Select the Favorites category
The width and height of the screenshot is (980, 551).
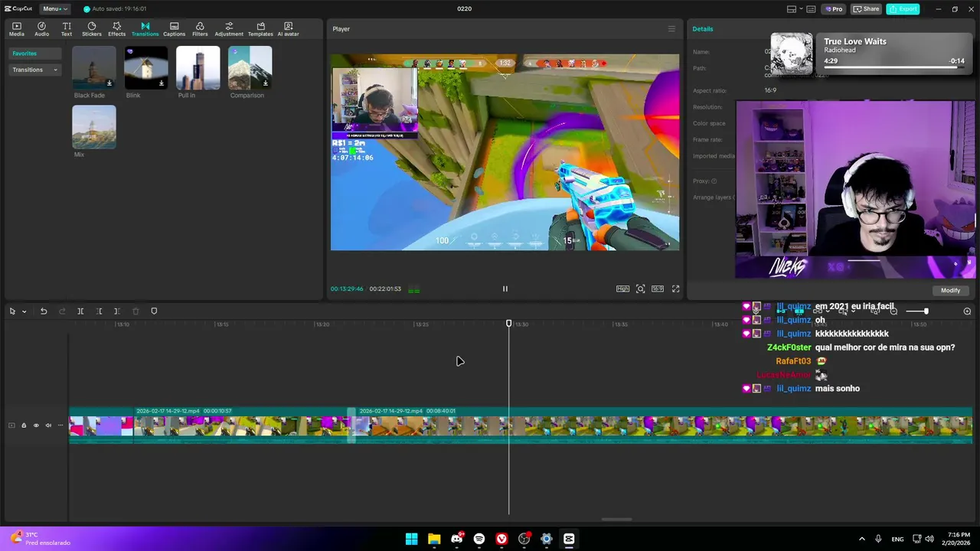34,54
